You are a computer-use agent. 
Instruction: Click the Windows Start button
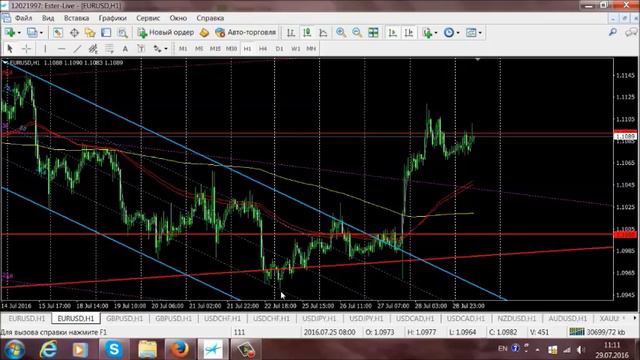click(14, 349)
